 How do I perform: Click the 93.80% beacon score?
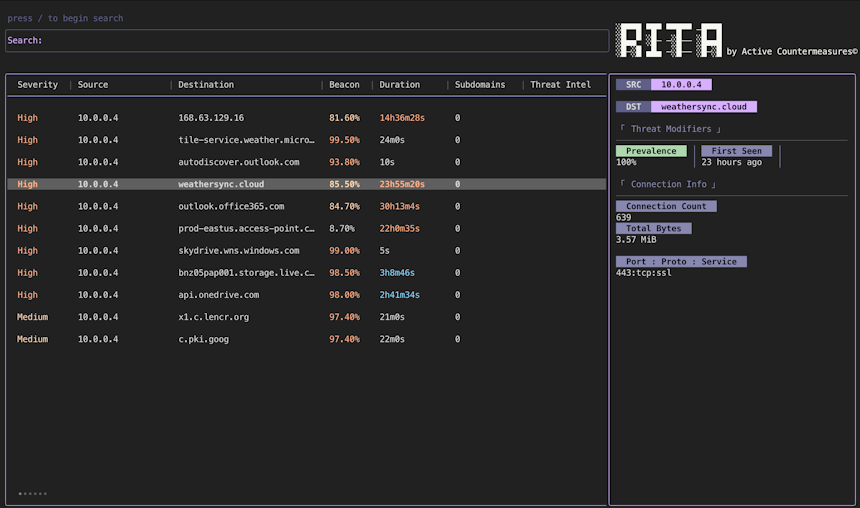click(344, 162)
